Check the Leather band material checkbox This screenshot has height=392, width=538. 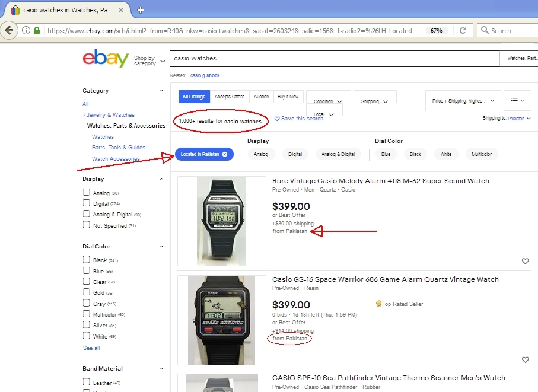[x=87, y=382]
